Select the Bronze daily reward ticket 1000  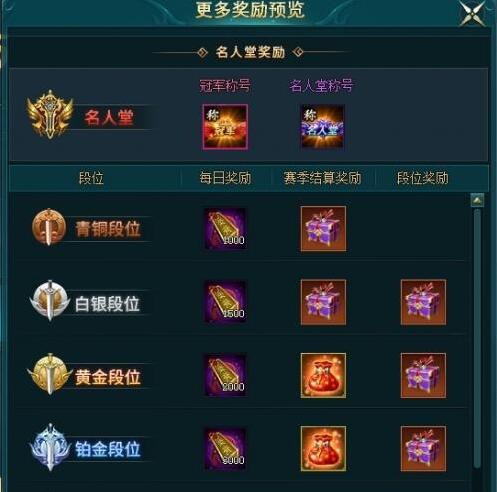(x=225, y=229)
